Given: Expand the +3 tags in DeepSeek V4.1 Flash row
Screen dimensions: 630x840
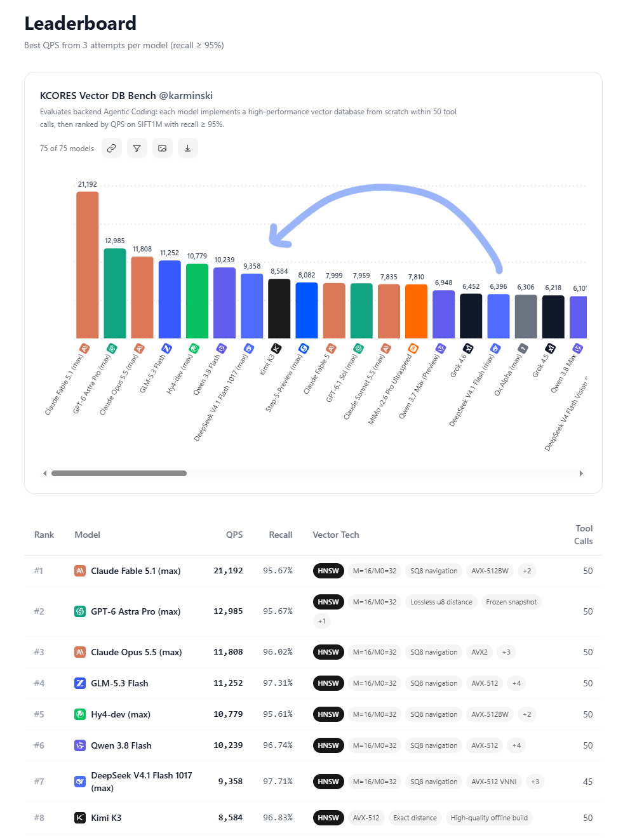Looking at the screenshot, I should pos(535,782).
